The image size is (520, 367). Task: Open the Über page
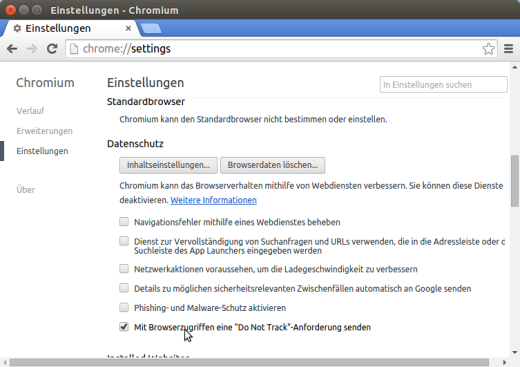point(26,190)
